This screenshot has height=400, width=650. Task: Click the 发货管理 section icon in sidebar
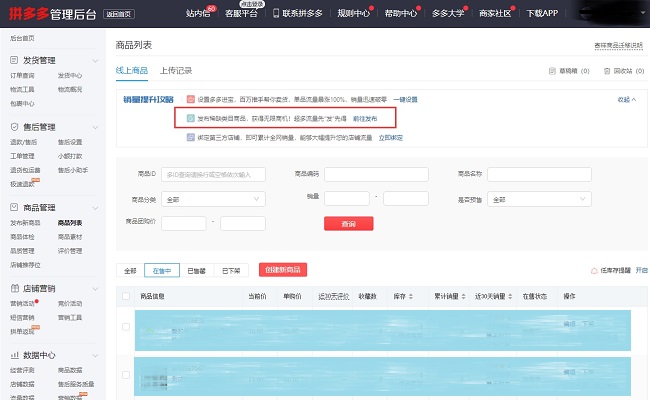(x=14, y=60)
